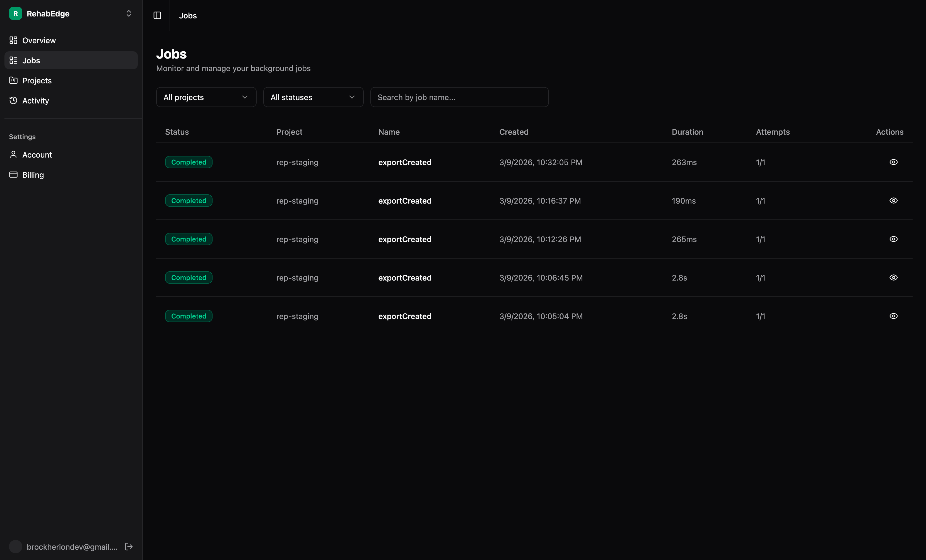
Task: Select the Activity clock icon
Action: pos(13,100)
